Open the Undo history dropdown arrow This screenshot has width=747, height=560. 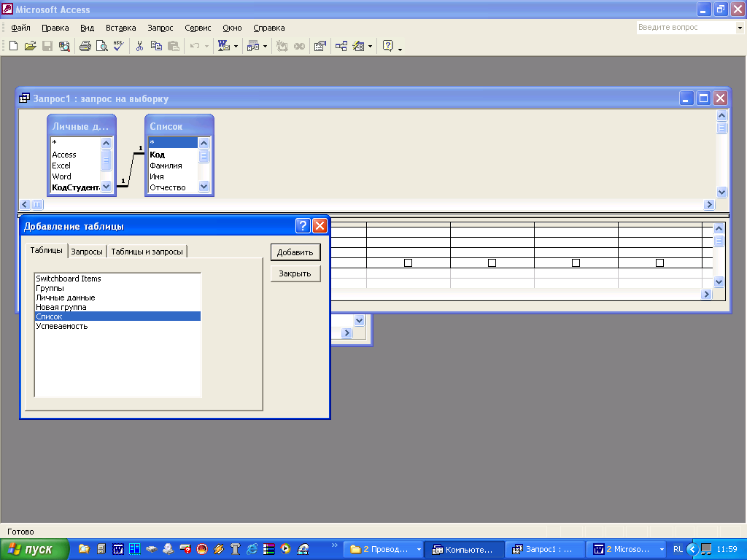(206, 46)
